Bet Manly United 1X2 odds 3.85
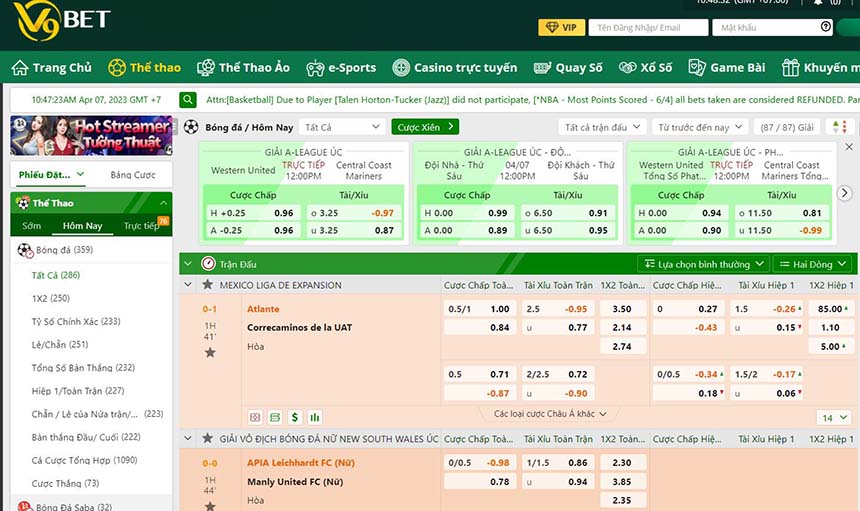This screenshot has width=860, height=511. tap(622, 481)
